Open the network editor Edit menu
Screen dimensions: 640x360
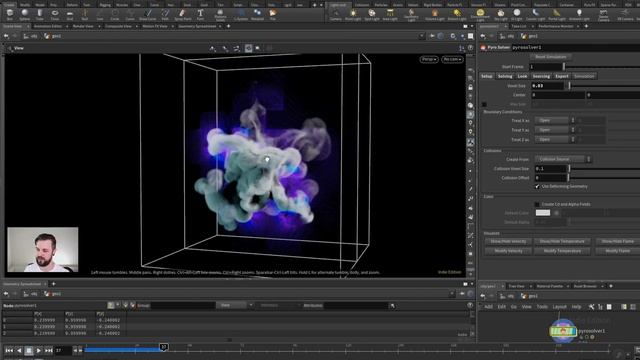(x=502, y=307)
